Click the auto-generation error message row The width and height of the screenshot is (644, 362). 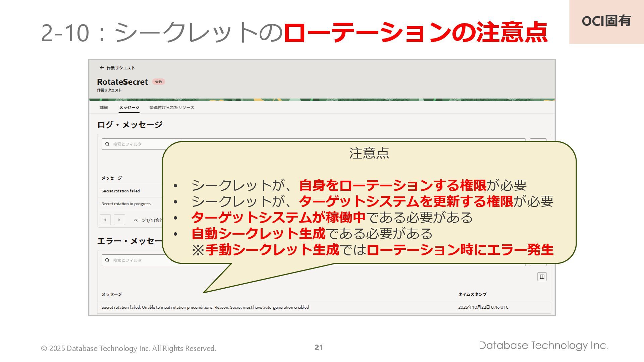point(205,307)
